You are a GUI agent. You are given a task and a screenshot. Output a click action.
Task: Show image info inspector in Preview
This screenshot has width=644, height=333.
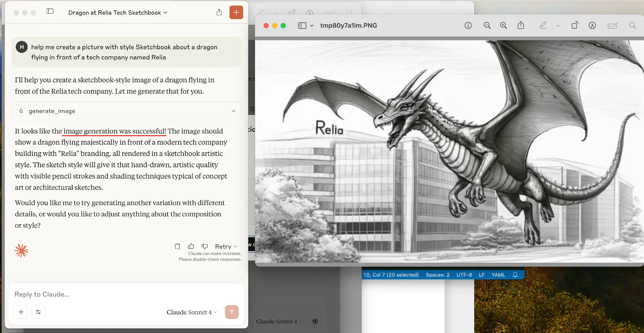click(x=468, y=25)
